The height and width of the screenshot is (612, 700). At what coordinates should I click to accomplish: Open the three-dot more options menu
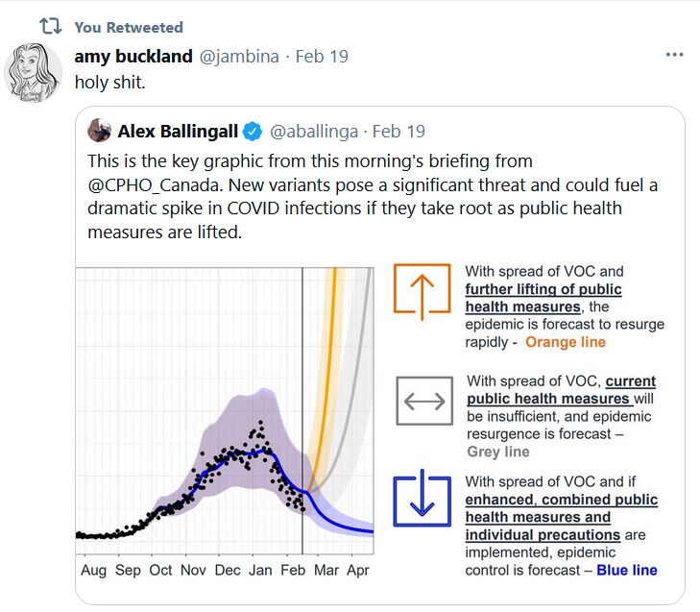pos(674,55)
